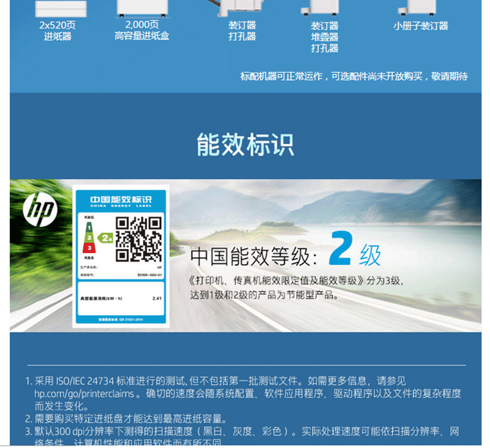Click the 打印机、传真机能效限定值 description text
490x448 pixels.
[295, 281]
